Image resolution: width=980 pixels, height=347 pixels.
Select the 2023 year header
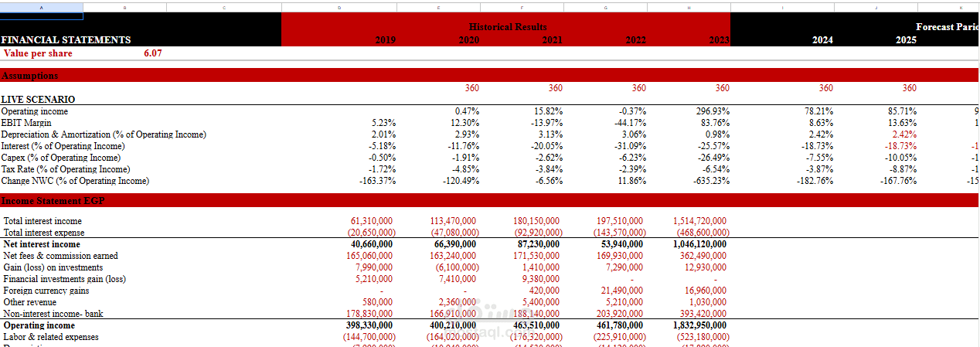pyautogui.click(x=719, y=40)
